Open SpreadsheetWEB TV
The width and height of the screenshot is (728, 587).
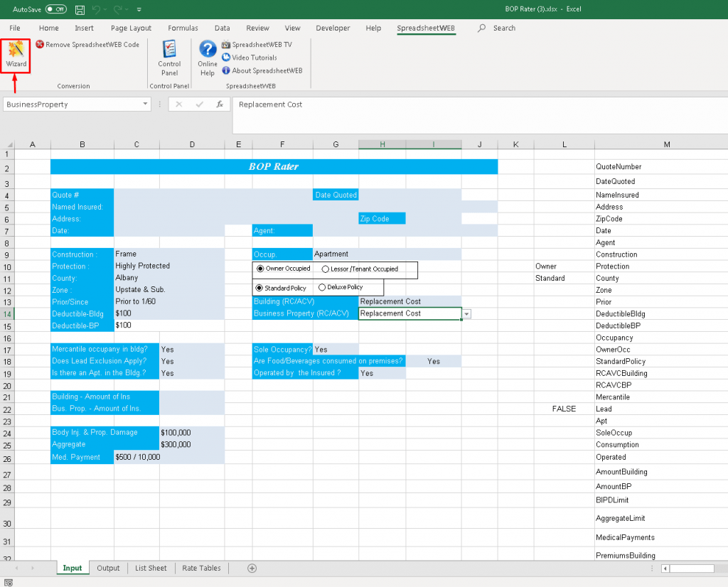(257, 45)
